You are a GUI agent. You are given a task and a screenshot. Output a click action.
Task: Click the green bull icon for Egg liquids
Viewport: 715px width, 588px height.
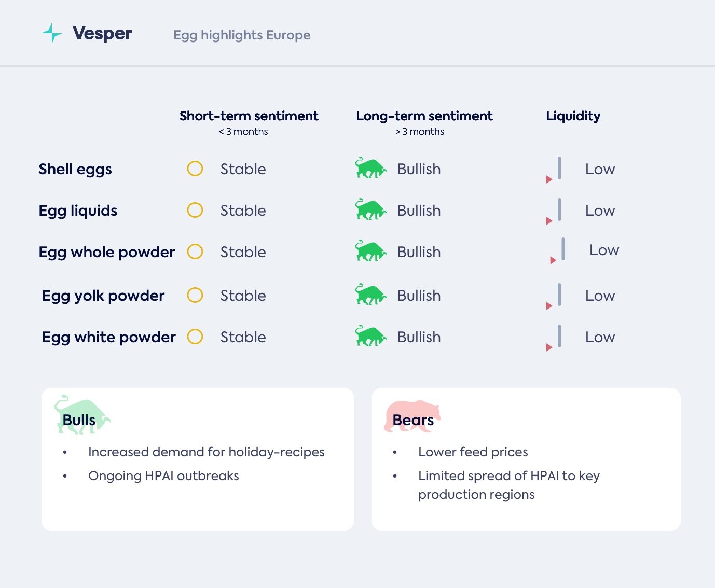click(370, 210)
